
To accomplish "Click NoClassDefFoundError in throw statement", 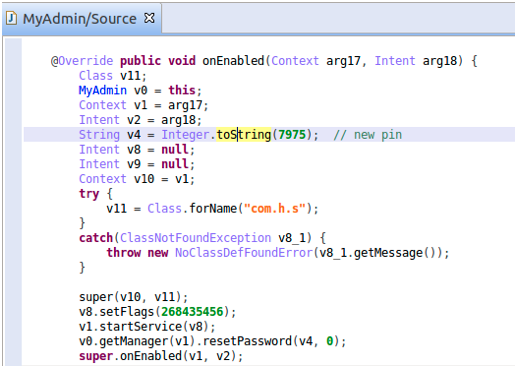I will coord(244,253).
